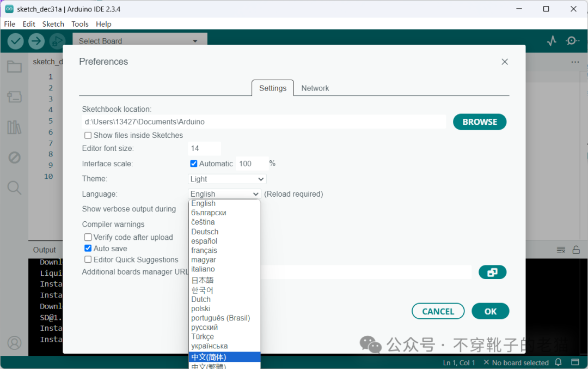
Task: Expand the Select Board dropdown
Action: pos(139,41)
